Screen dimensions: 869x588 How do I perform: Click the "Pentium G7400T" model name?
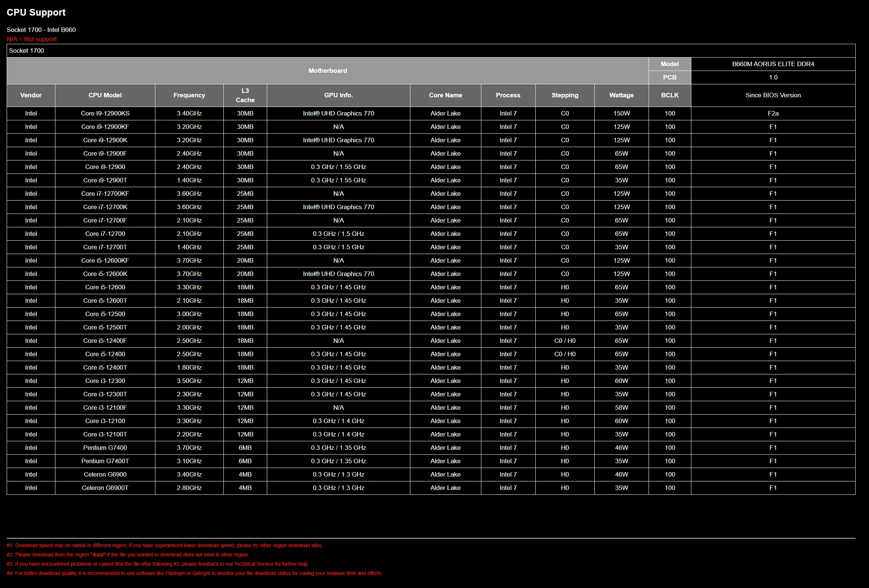(x=105, y=461)
